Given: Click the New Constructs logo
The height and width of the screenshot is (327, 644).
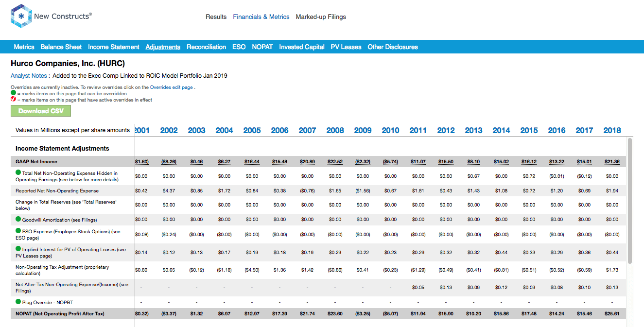Looking at the screenshot, I should click(x=51, y=16).
